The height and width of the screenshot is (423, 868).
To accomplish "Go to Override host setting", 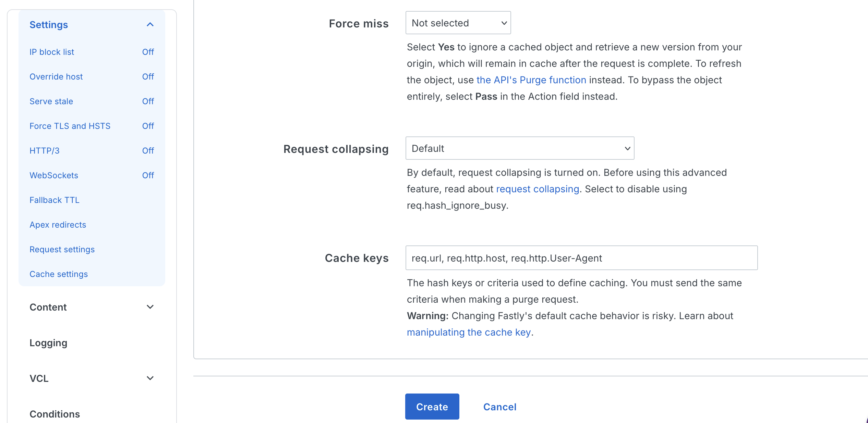I will pos(56,77).
